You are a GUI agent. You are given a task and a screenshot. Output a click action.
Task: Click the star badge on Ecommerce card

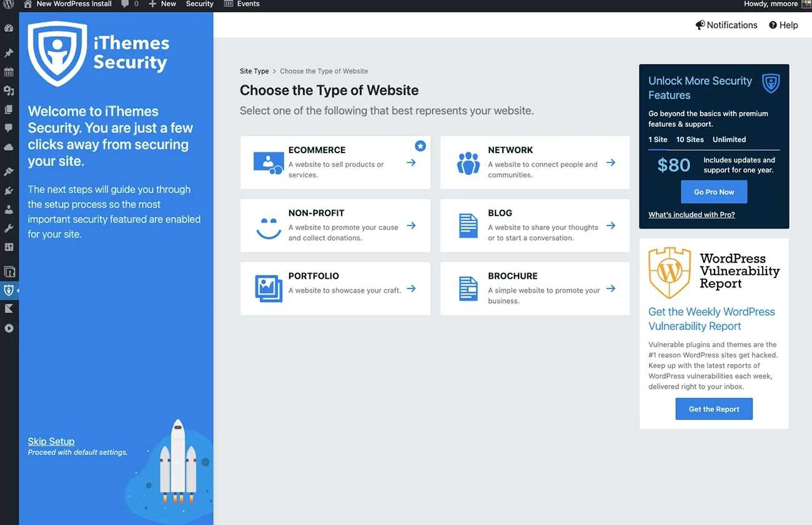(420, 146)
